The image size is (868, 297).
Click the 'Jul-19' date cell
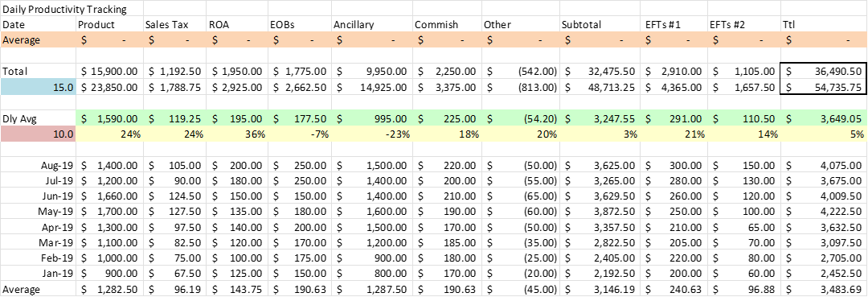click(39, 180)
